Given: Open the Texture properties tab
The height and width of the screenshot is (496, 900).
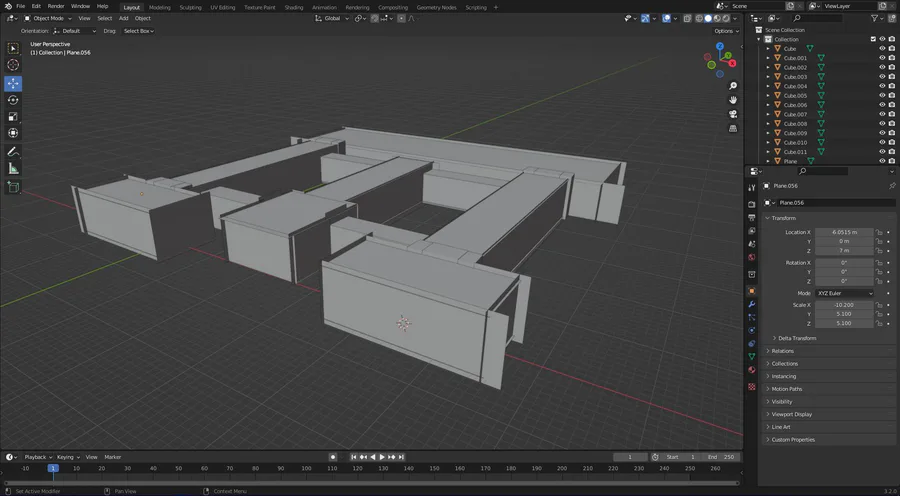Looking at the screenshot, I should [751, 387].
